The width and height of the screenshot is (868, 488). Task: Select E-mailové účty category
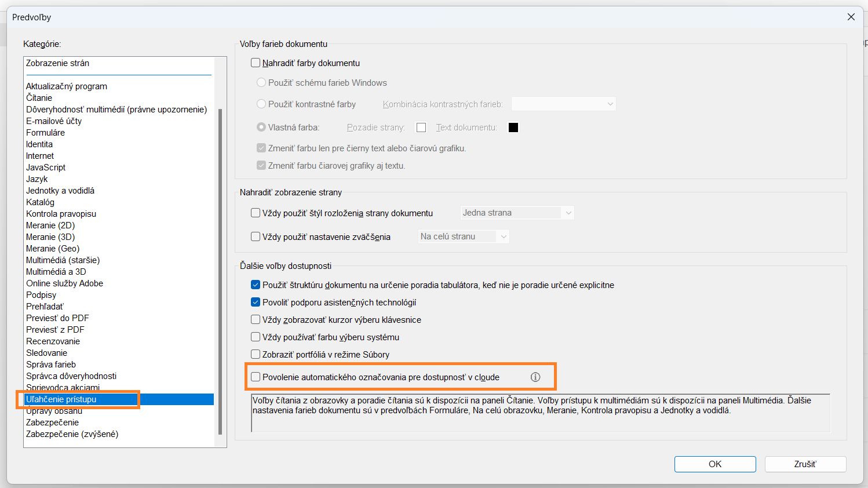[54, 121]
